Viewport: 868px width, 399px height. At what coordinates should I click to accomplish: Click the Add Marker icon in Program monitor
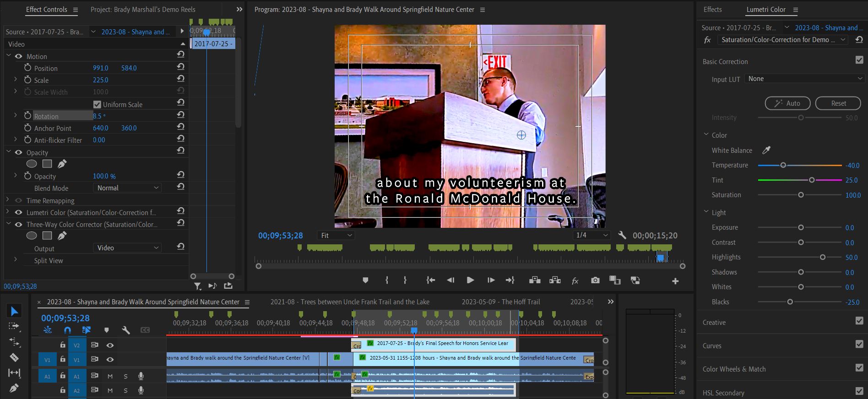coord(365,280)
